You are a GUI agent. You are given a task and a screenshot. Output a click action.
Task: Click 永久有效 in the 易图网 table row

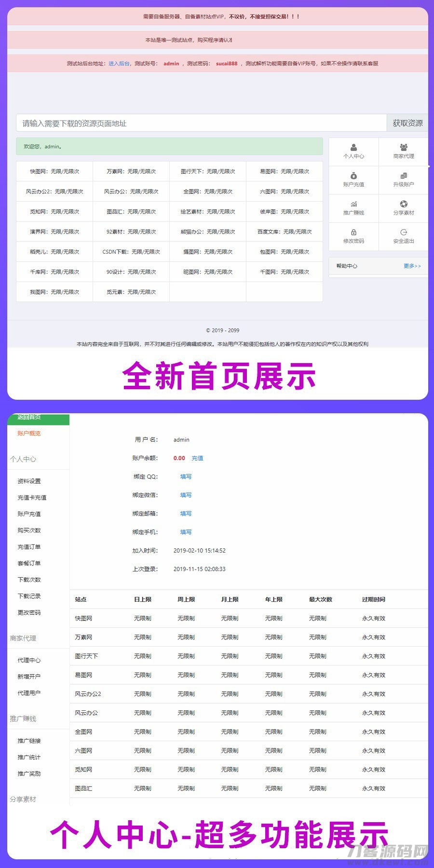tap(374, 675)
